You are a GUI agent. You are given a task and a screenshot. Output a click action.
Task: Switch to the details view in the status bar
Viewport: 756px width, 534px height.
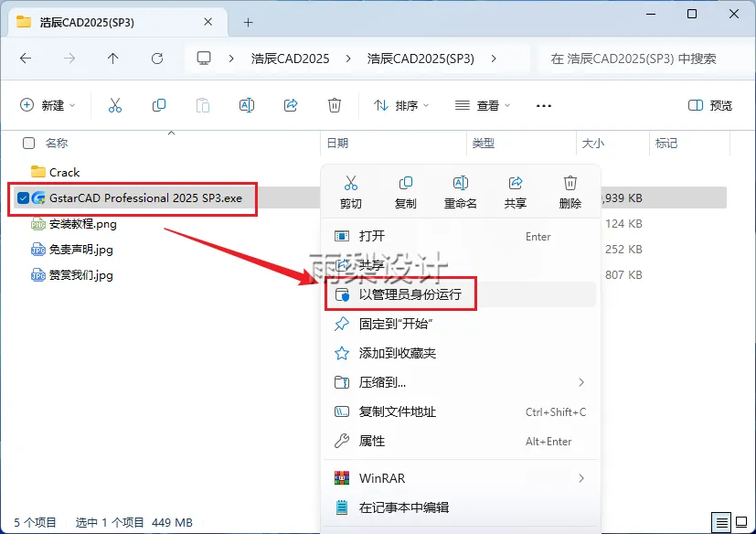pos(722,522)
